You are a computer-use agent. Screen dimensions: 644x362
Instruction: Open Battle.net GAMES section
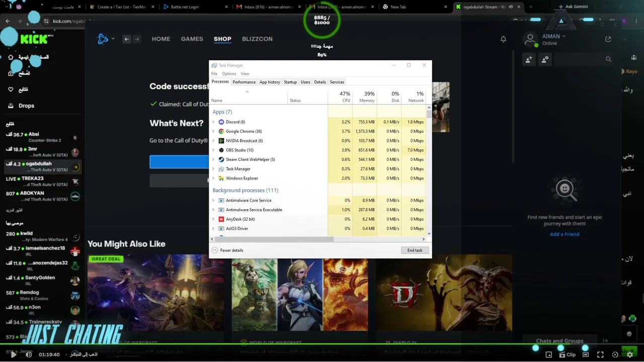coord(192,39)
